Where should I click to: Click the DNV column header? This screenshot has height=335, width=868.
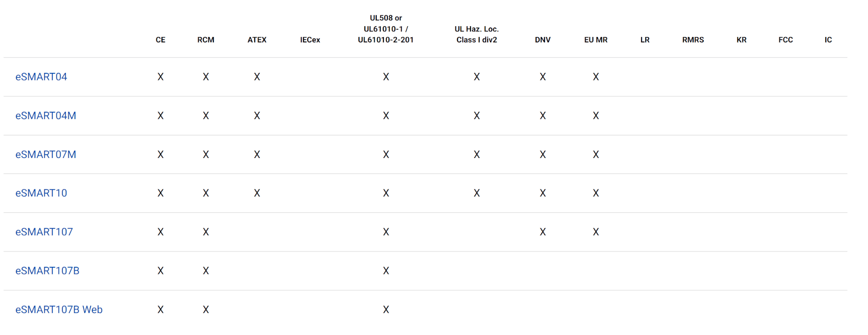click(542, 40)
